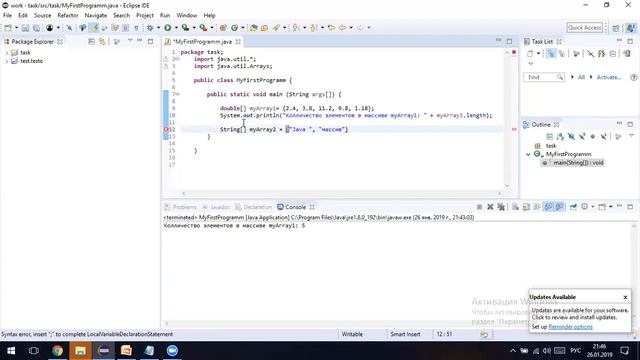The image size is (640, 360).
Task: Click the All working set link in Task List
Action: [x=581, y=77]
